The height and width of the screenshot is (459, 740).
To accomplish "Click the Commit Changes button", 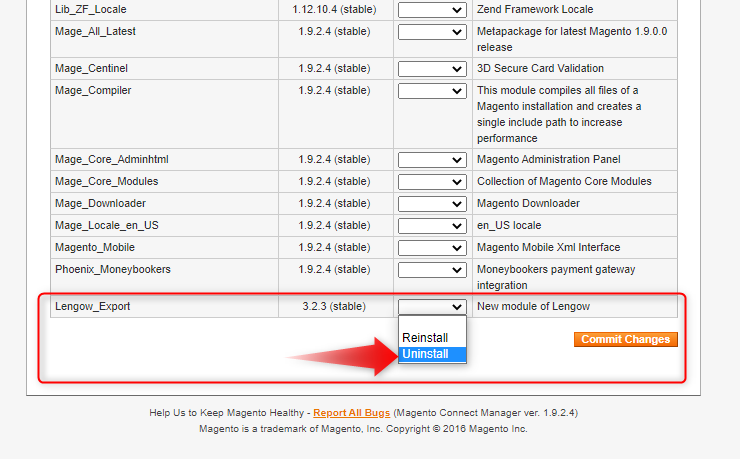I will tap(626, 339).
